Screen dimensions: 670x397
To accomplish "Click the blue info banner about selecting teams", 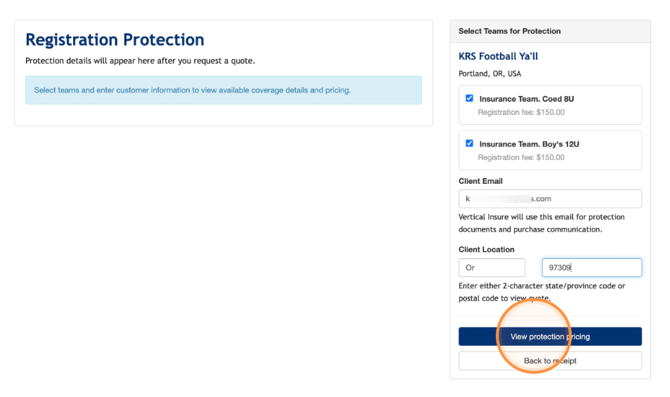I will pos(223,90).
